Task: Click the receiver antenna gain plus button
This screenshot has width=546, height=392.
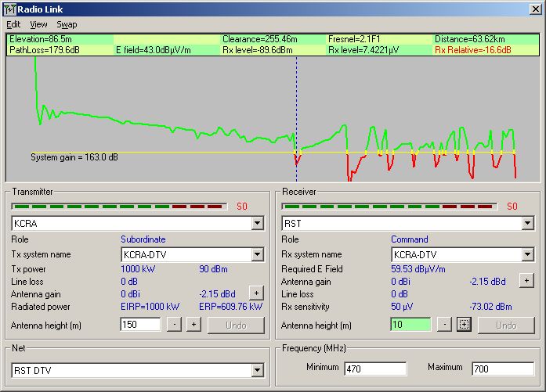Action: (x=526, y=280)
